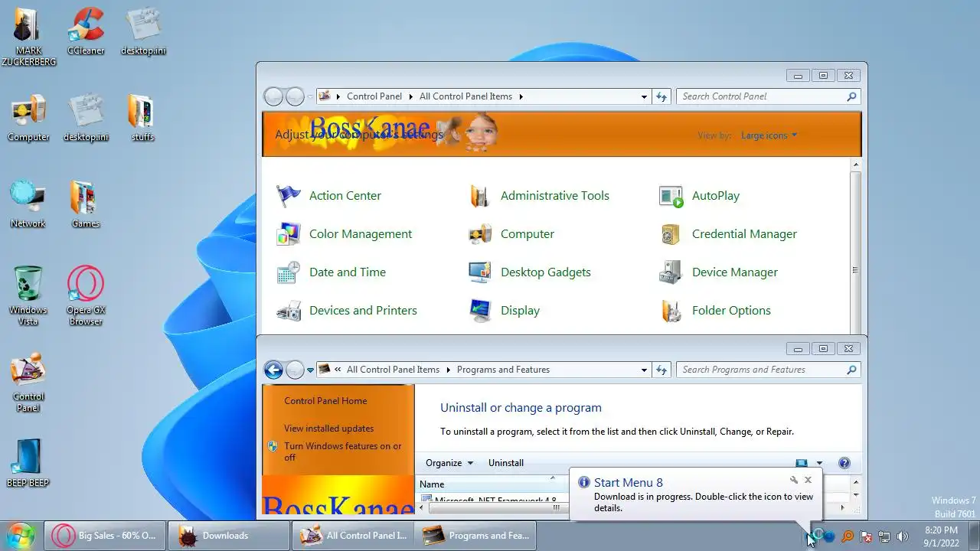This screenshot has width=980, height=551.
Task: Click the Action Center flag tray icon
Action: coord(866,536)
